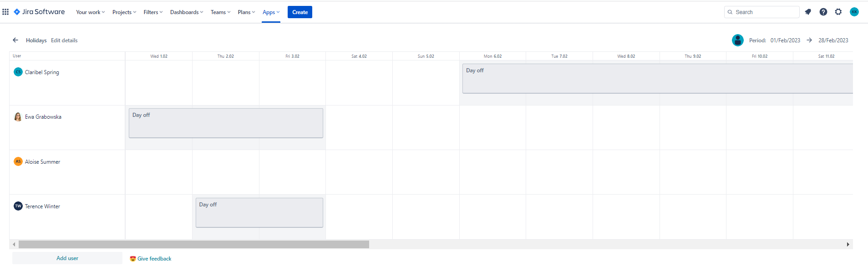
Task: Open the help question mark icon
Action: 823,12
